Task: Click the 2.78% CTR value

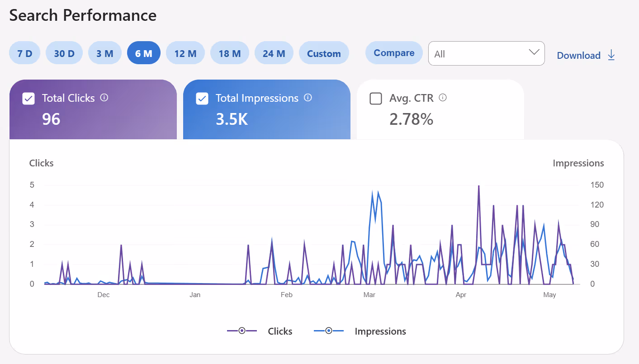Action: click(411, 119)
